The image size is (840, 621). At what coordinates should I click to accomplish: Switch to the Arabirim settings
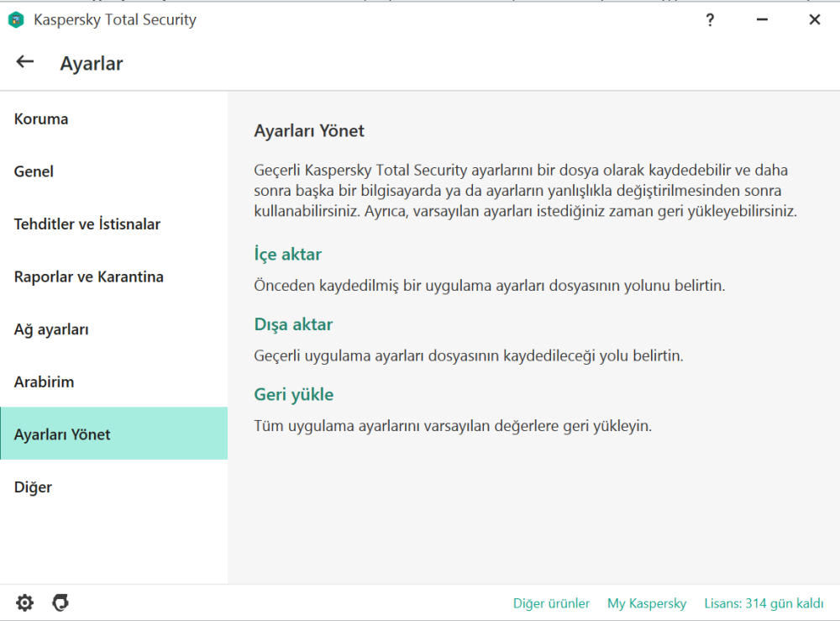click(44, 382)
